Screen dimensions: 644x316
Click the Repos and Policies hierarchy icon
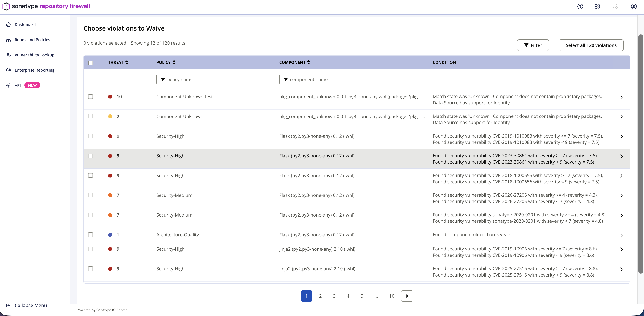click(9, 40)
